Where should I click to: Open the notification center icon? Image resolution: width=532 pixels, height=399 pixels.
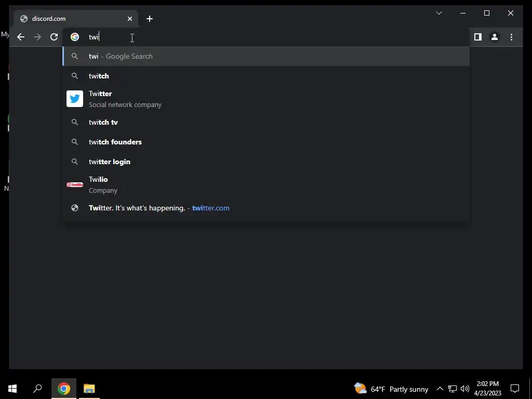[x=515, y=389]
